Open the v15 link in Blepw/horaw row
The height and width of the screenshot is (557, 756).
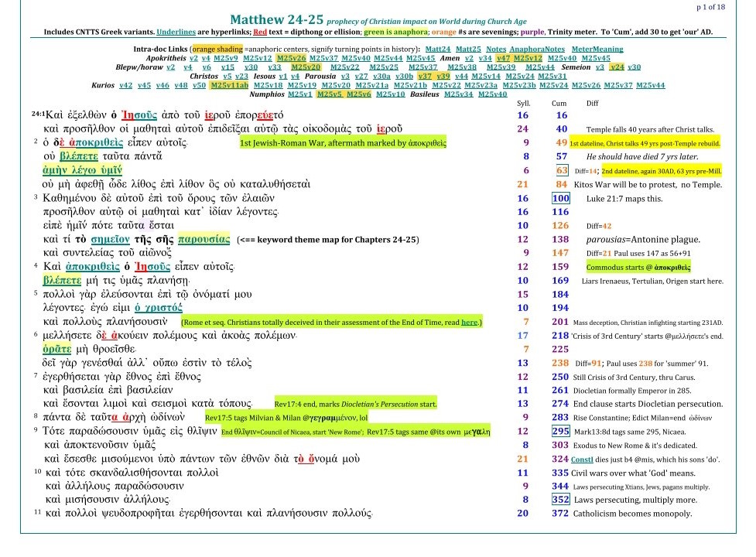click(x=227, y=67)
